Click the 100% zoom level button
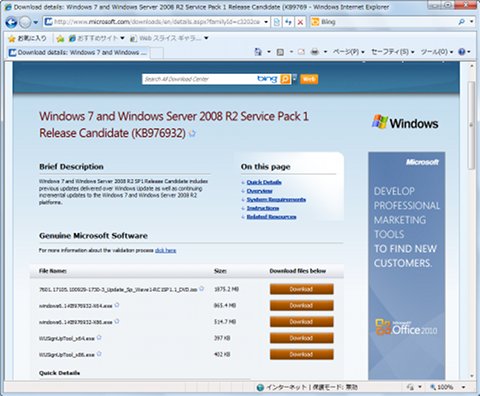 tap(442, 387)
